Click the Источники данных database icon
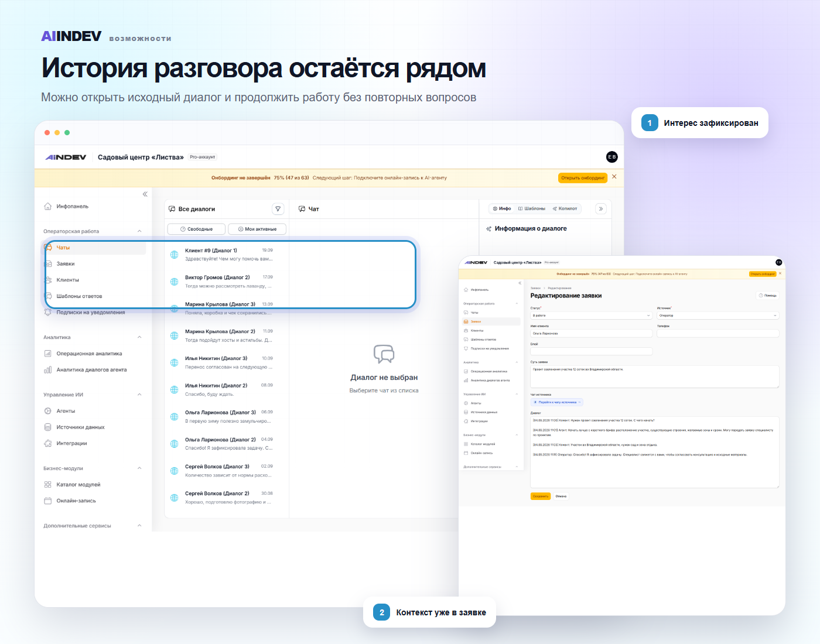The image size is (820, 644). 48,427
